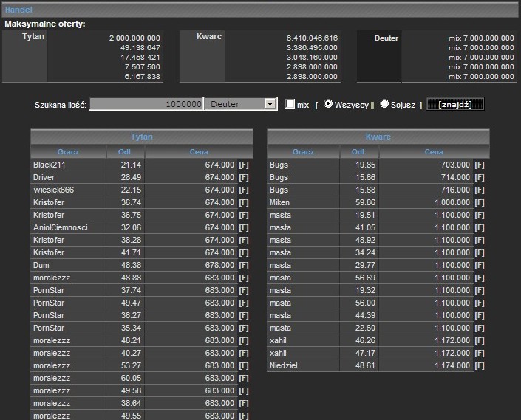Click the [F] link in Driver's row

click(243, 177)
